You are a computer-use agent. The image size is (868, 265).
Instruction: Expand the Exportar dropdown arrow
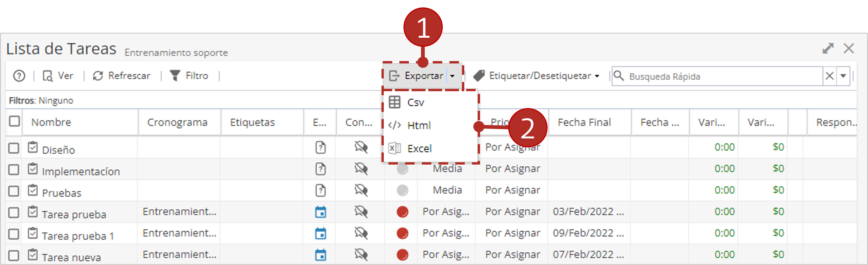[452, 76]
